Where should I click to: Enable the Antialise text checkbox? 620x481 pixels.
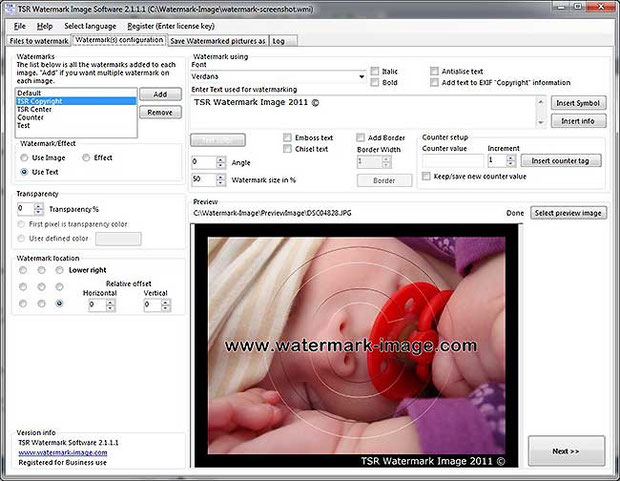pos(434,71)
